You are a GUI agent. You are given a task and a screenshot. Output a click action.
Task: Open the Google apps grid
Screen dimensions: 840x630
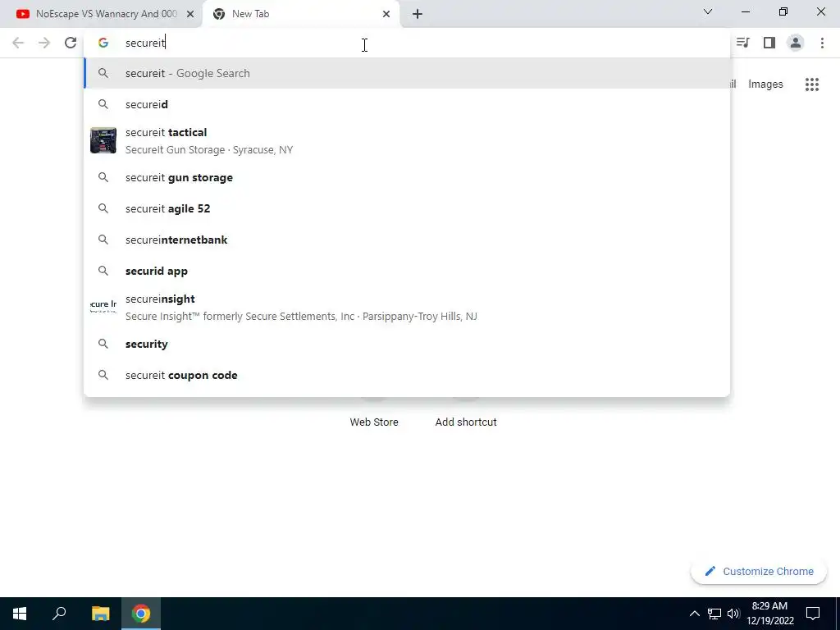click(812, 84)
